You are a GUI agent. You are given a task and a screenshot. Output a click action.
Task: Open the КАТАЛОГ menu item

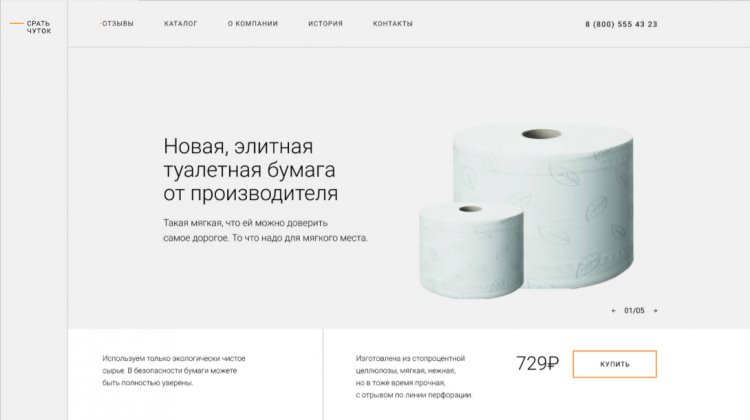point(181,23)
